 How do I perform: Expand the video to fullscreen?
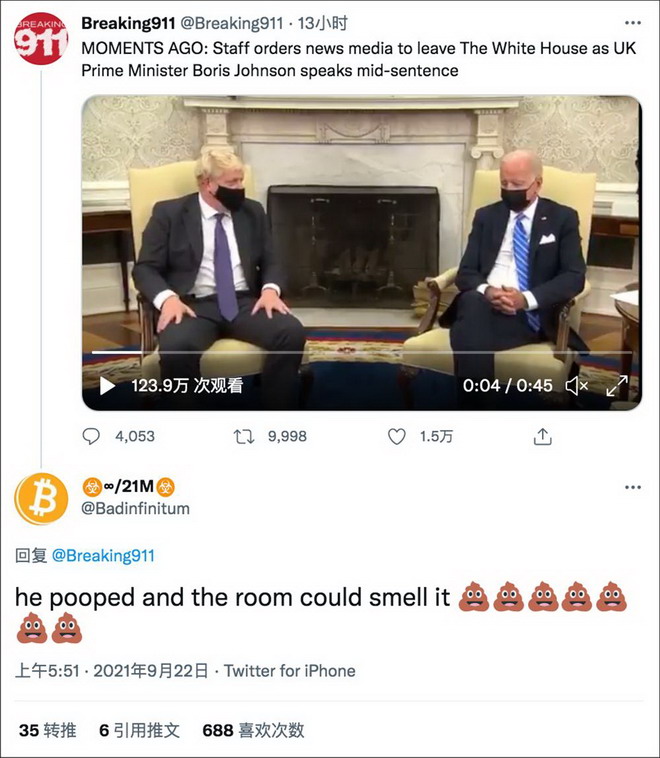(617, 385)
